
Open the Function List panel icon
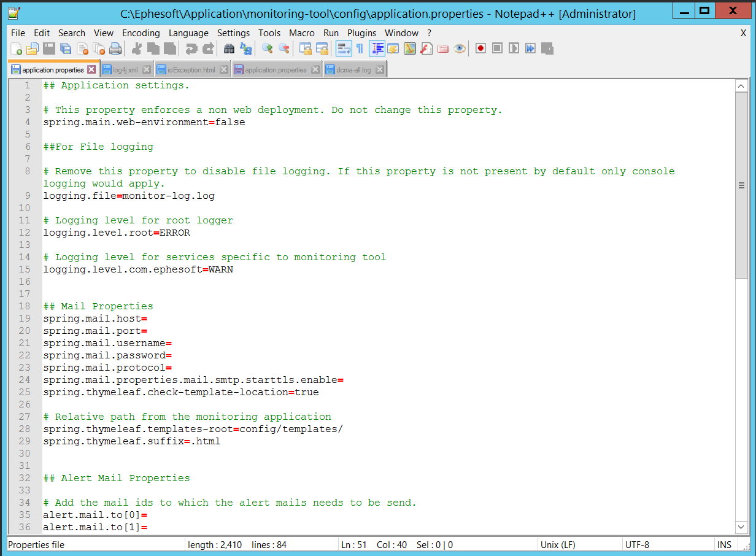[426, 48]
